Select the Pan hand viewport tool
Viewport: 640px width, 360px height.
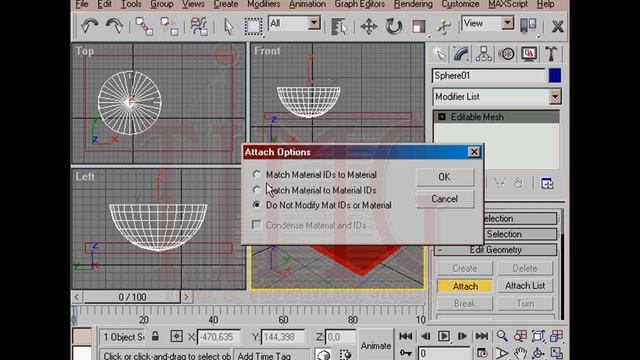520,353
